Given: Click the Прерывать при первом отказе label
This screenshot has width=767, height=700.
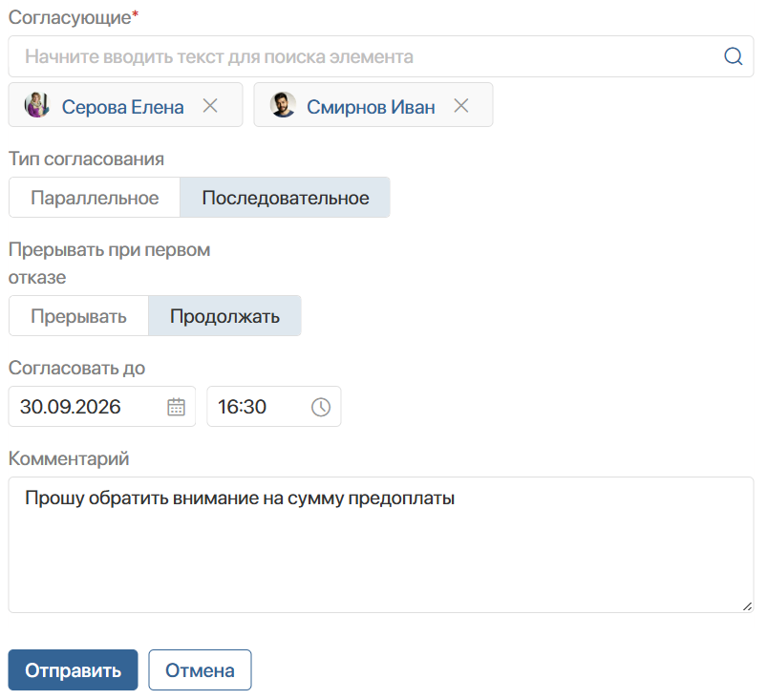Looking at the screenshot, I should (109, 264).
